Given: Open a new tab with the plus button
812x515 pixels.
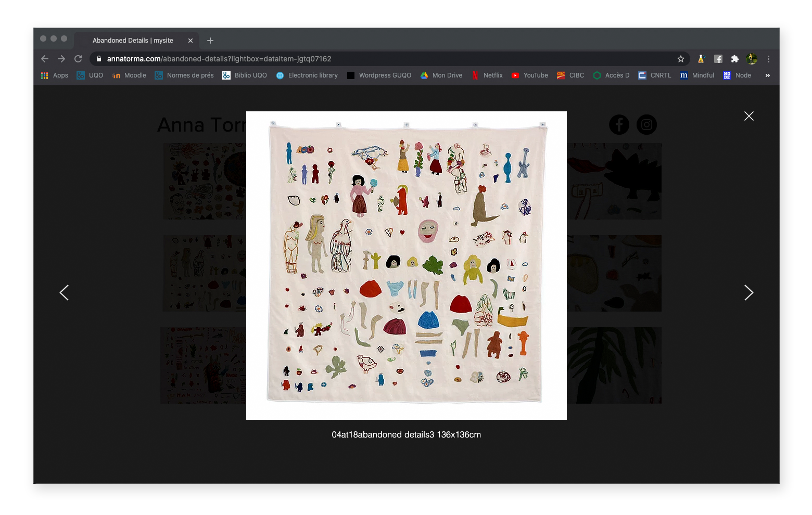Looking at the screenshot, I should click(210, 41).
